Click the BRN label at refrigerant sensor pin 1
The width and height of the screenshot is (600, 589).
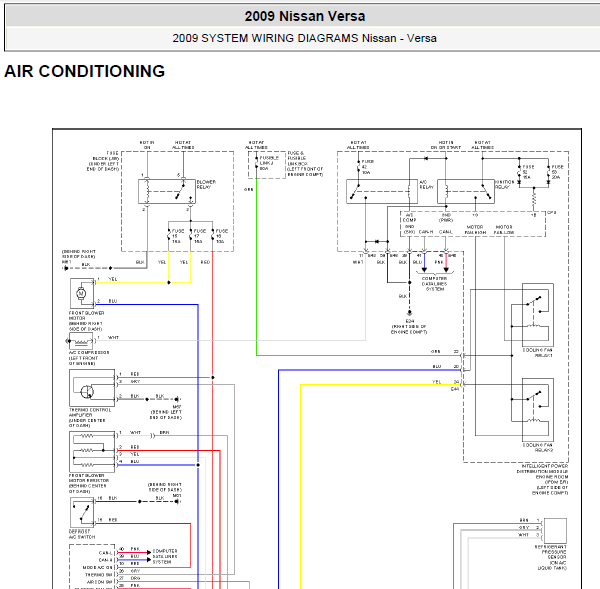[524, 520]
